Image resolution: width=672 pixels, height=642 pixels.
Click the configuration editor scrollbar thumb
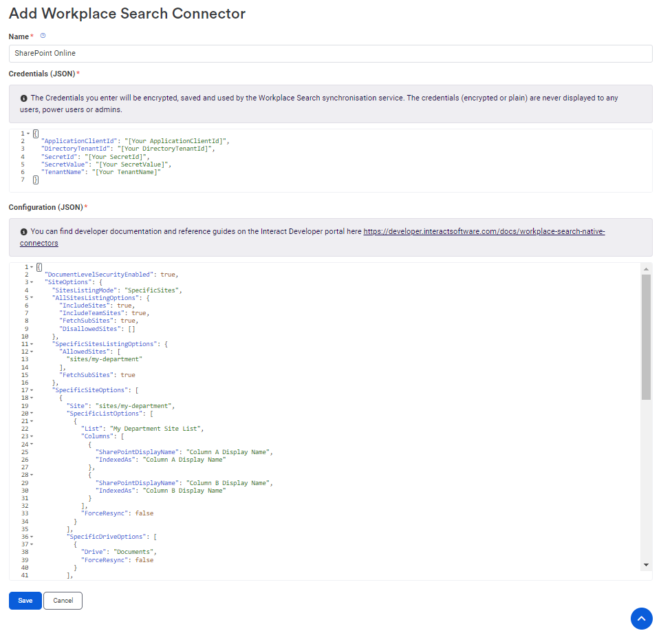[646, 337]
